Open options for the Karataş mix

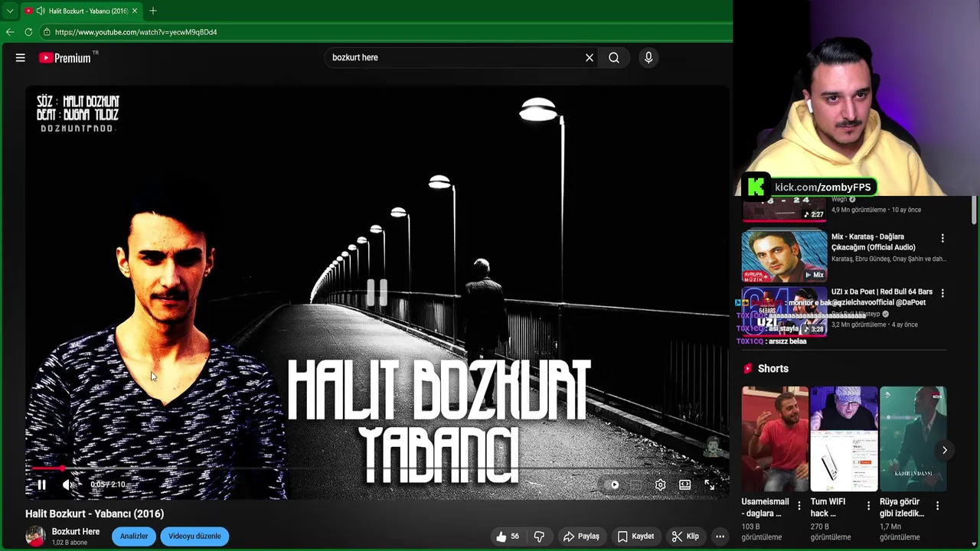[x=942, y=238]
